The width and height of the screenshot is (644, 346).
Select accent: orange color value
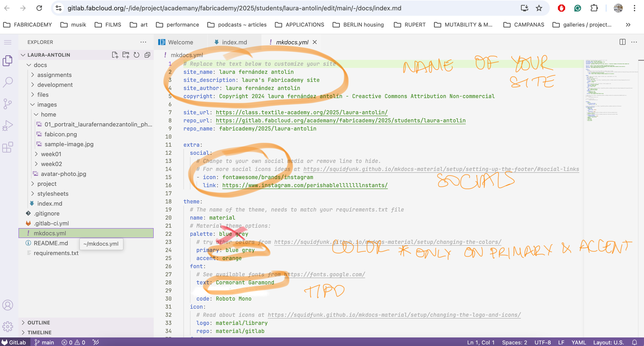coord(231,258)
